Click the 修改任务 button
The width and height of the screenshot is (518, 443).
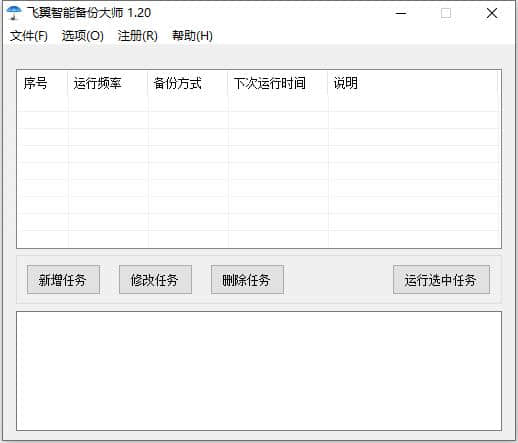pyautogui.click(x=155, y=280)
